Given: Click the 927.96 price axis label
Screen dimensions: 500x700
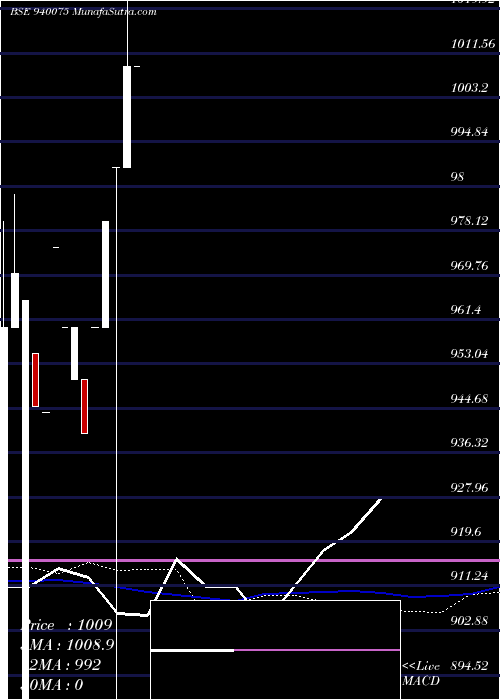Looking at the screenshot, I should pos(470,487).
